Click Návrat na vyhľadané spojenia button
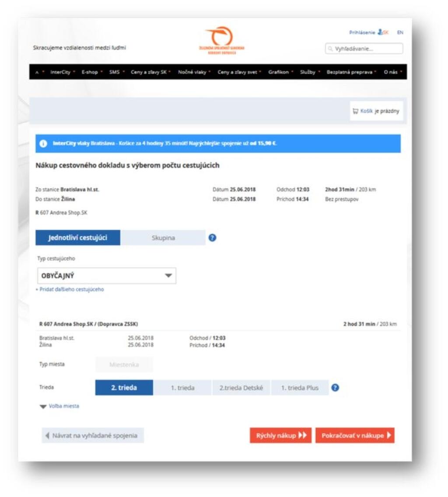 (93, 436)
